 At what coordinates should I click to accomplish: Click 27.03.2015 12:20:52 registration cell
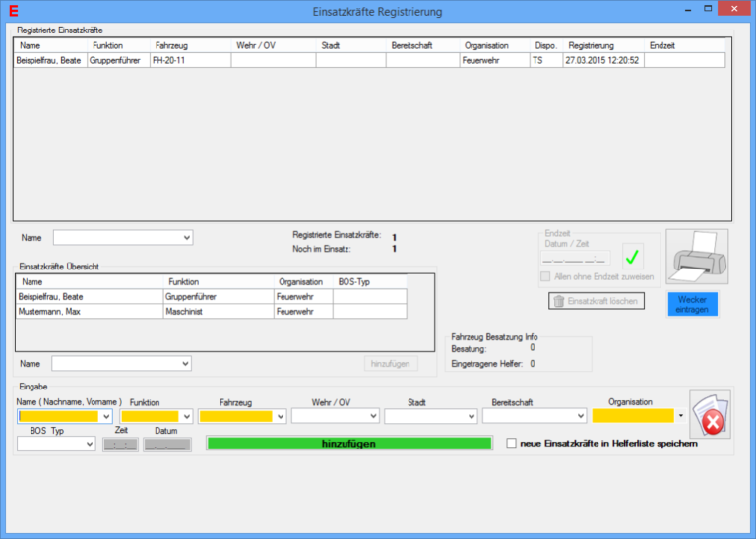603,60
